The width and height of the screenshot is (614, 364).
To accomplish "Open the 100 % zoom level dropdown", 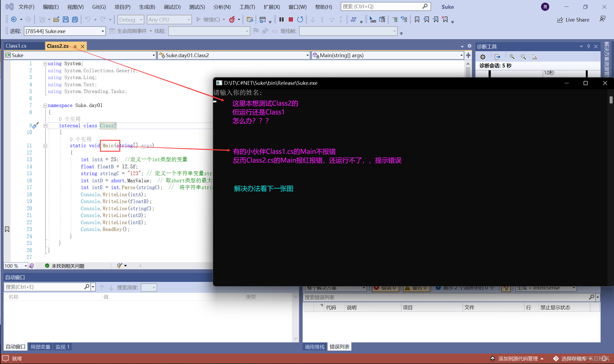I will click(16, 266).
